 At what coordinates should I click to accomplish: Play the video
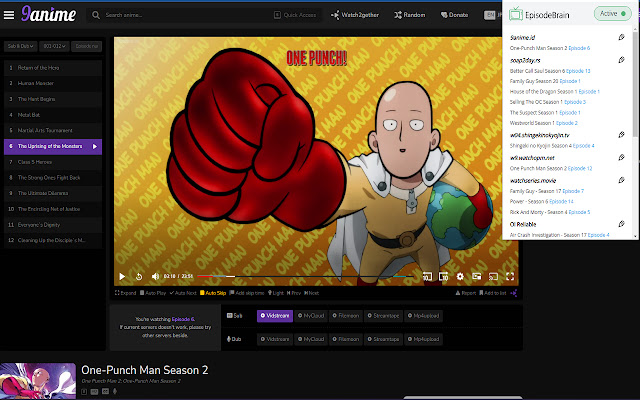pos(122,277)
